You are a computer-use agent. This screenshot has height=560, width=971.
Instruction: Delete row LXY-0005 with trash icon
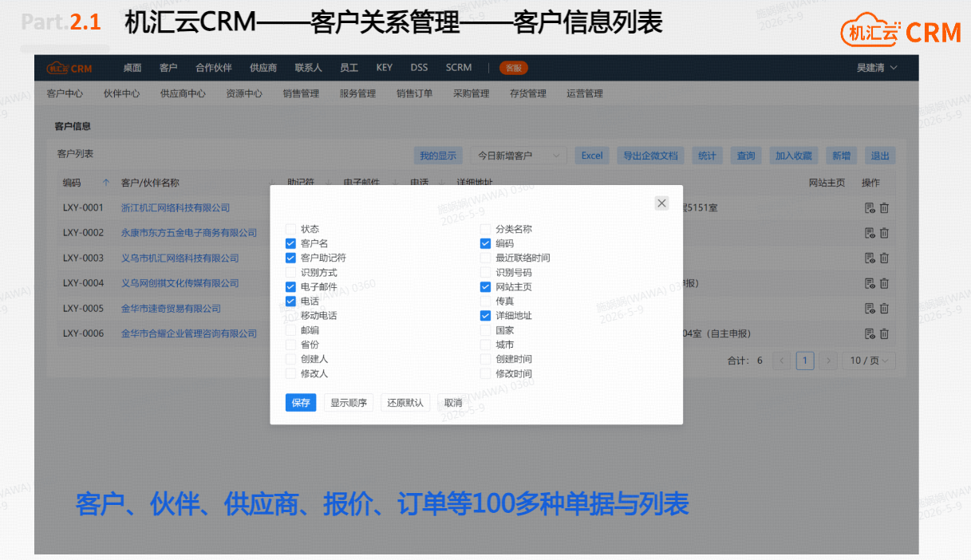point(884,309)
